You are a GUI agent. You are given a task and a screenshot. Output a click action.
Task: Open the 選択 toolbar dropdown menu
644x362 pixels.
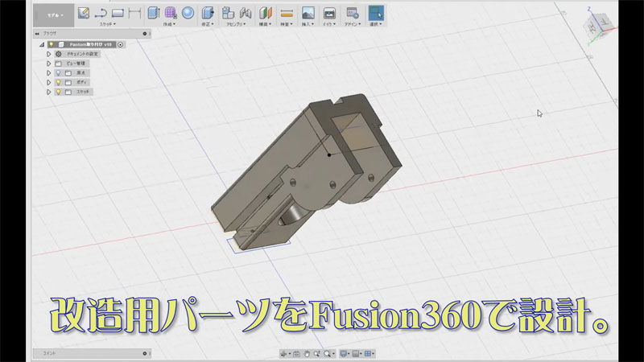click(x=376, y=24)
